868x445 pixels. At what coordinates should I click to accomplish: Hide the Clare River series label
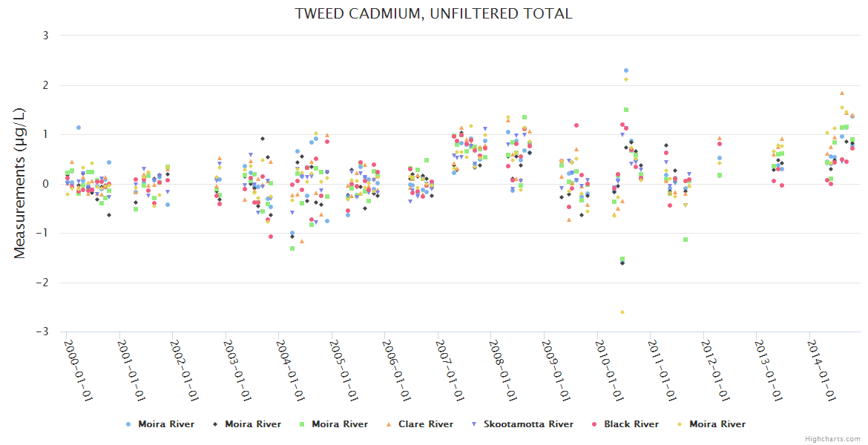pos(425,424)
